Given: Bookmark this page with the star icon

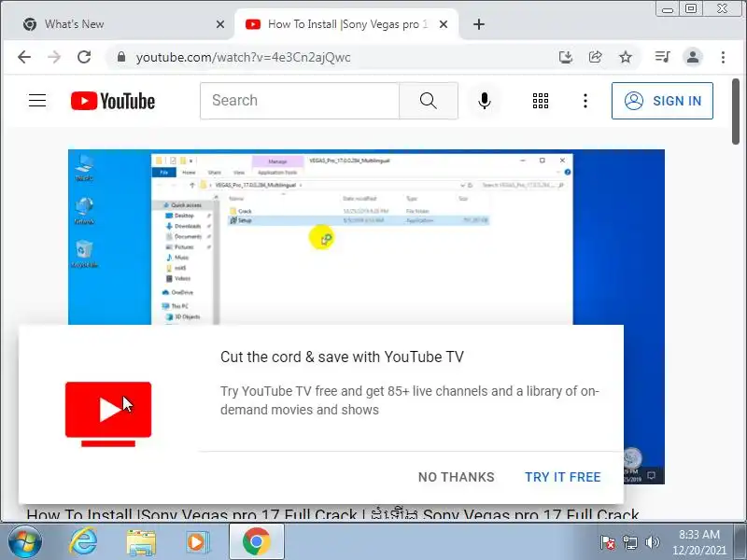Looking at the screenshot, I should coord(626,57).
